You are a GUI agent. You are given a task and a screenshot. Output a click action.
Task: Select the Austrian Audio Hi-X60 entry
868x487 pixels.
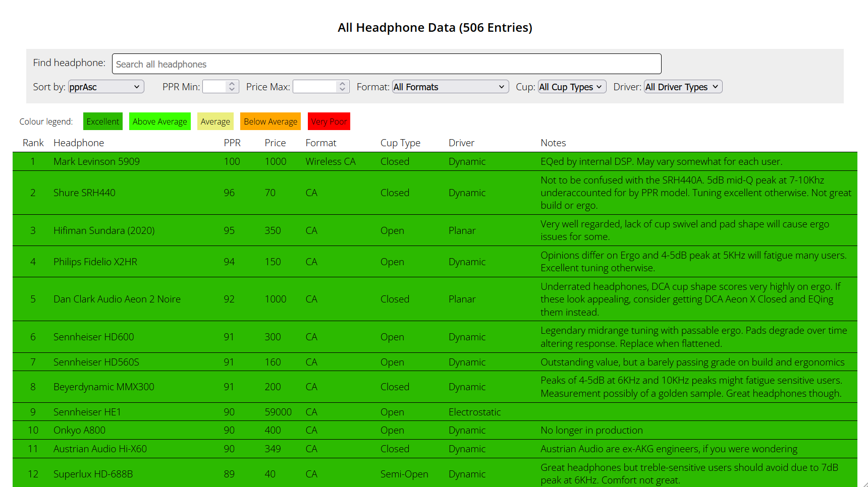(100, 449)
